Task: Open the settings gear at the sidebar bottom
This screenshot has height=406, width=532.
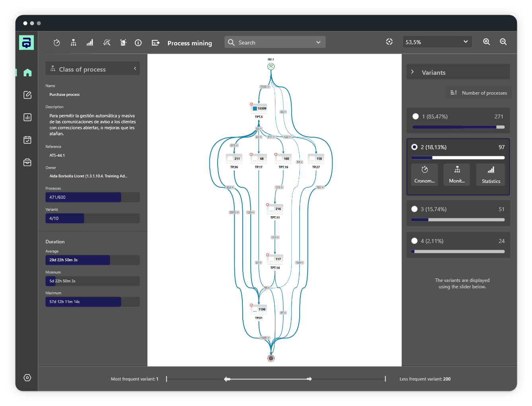Action: click(27, 377)
